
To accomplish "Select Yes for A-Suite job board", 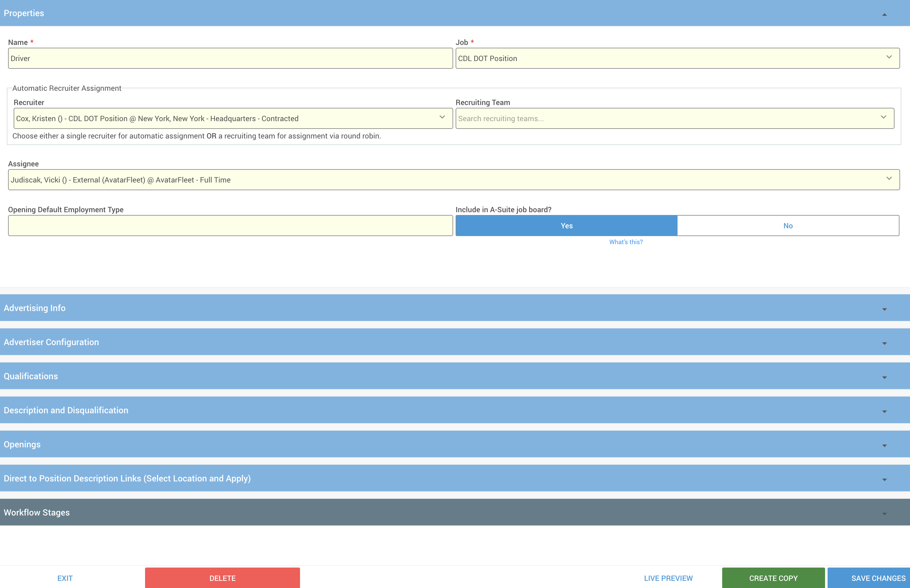I will [567, 226].
